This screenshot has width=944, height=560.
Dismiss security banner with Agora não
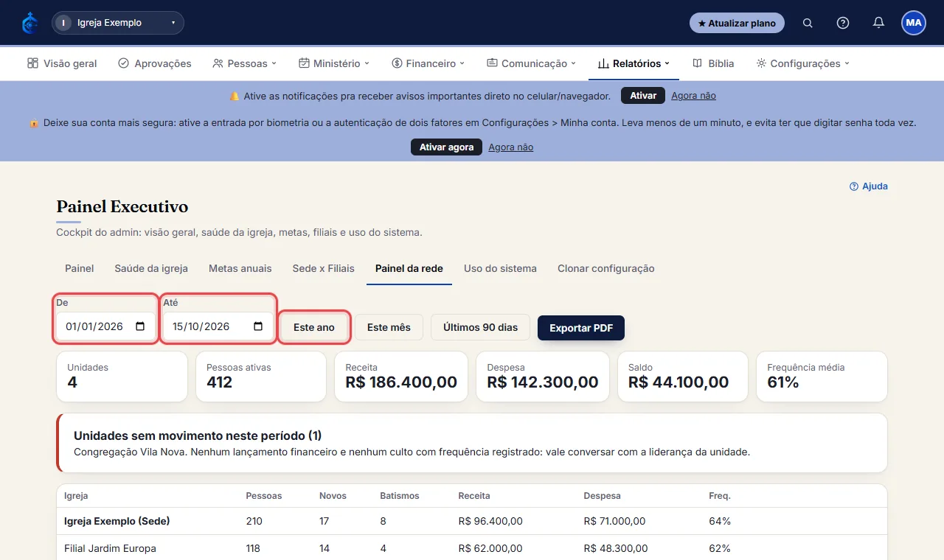point(510,147)
